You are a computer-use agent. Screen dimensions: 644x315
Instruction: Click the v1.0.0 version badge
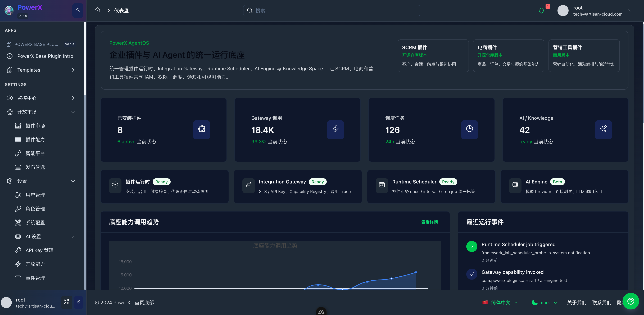23,16
